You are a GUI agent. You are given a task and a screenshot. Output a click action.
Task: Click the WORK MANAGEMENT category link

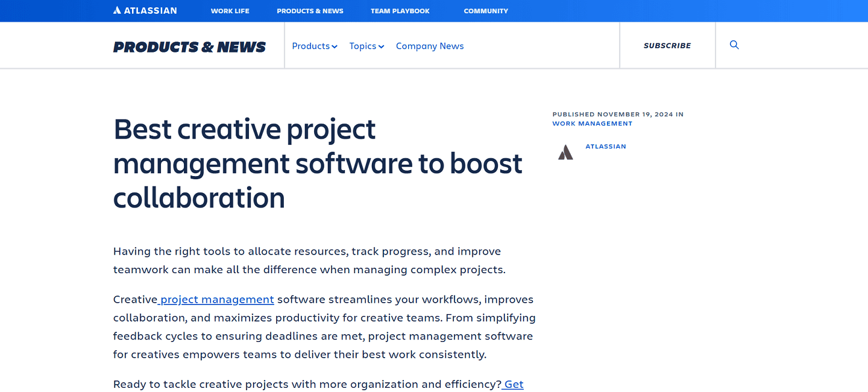point(593,123)
